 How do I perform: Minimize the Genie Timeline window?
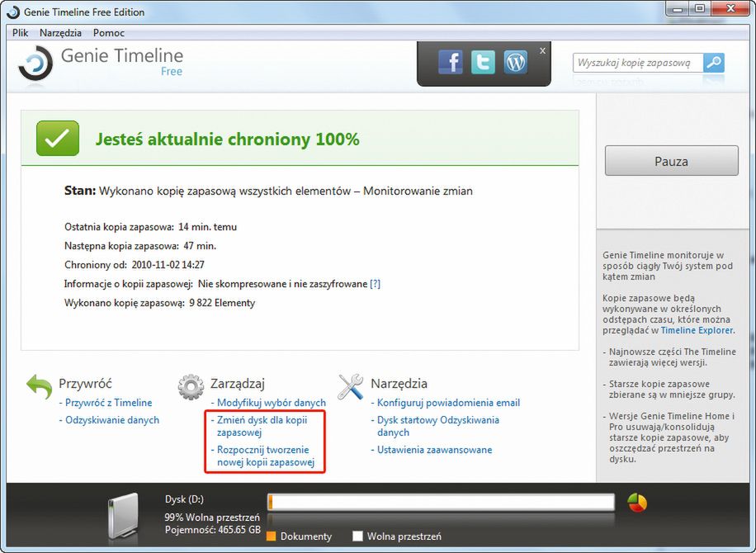(678, 9)
